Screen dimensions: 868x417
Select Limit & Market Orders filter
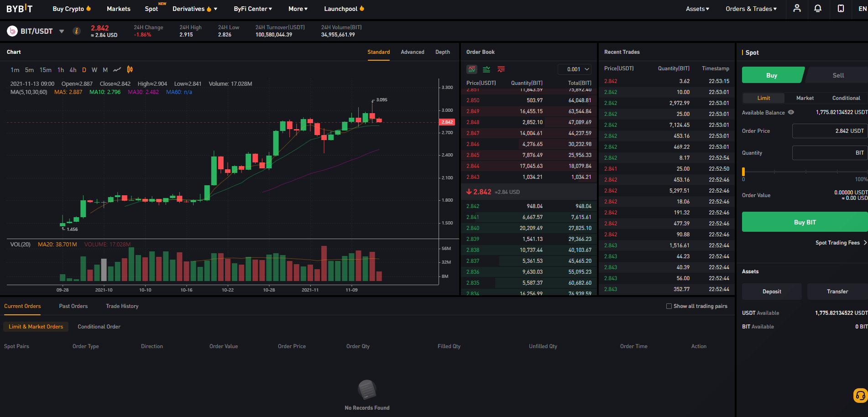coord(36,327)
